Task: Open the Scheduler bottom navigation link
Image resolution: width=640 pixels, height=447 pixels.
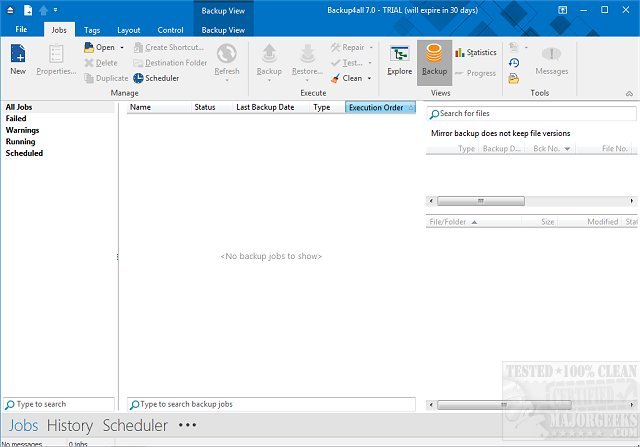Action: [x=135, y=425]
